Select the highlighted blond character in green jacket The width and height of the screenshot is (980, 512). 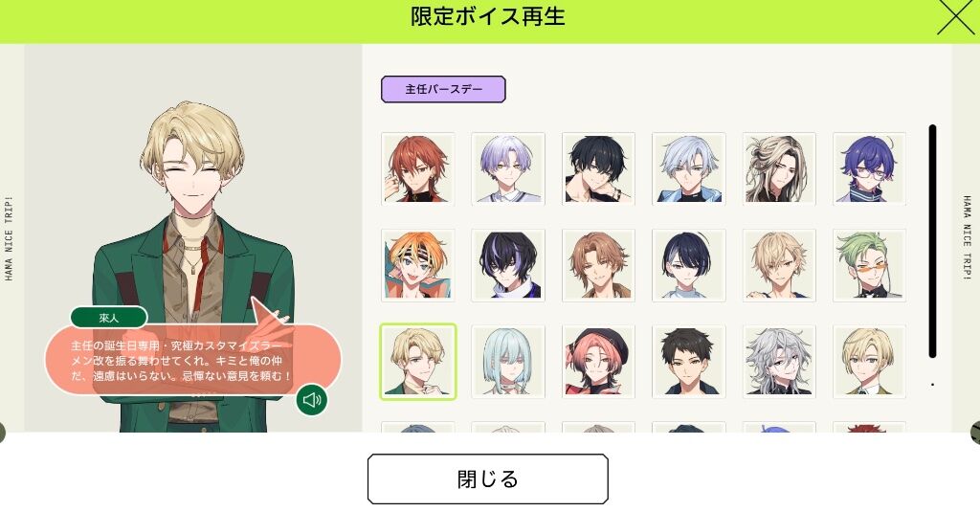(x=418, y=362)
